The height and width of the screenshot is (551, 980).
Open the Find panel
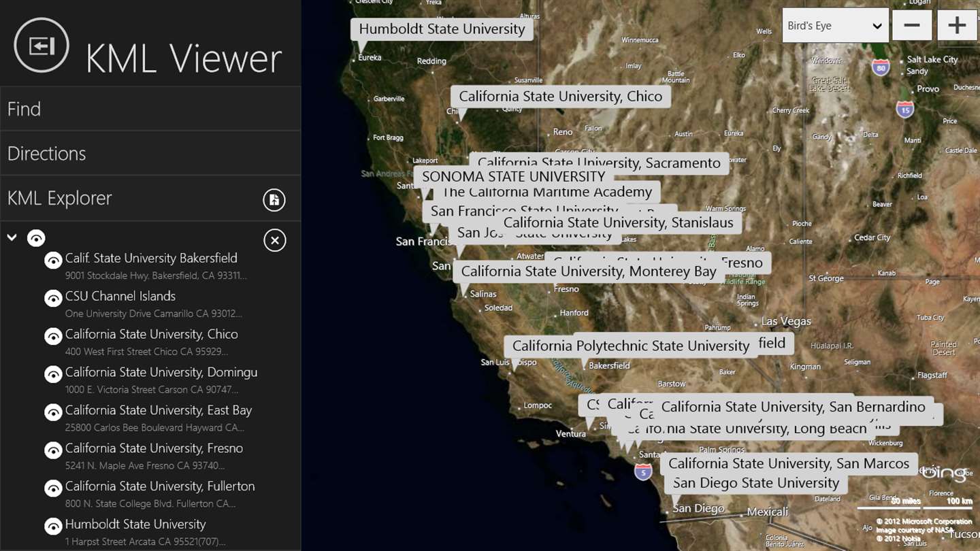tap(150, 109)
